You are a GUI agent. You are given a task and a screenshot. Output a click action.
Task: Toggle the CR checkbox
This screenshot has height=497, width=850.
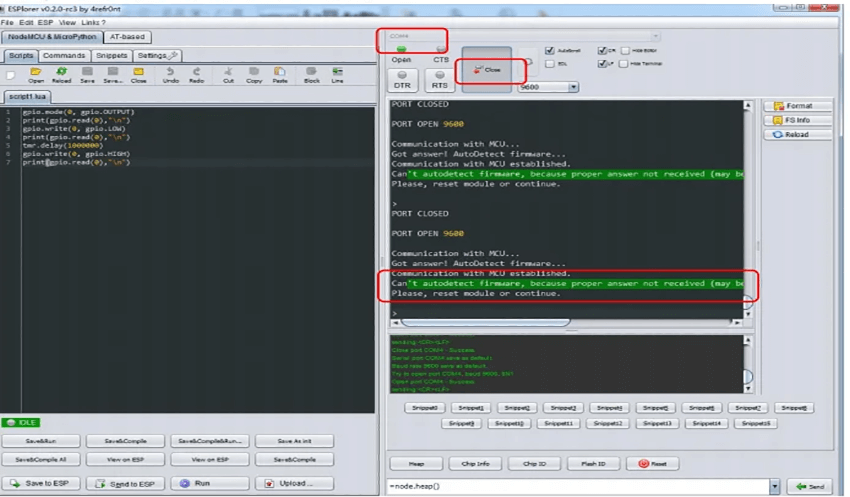602,50
